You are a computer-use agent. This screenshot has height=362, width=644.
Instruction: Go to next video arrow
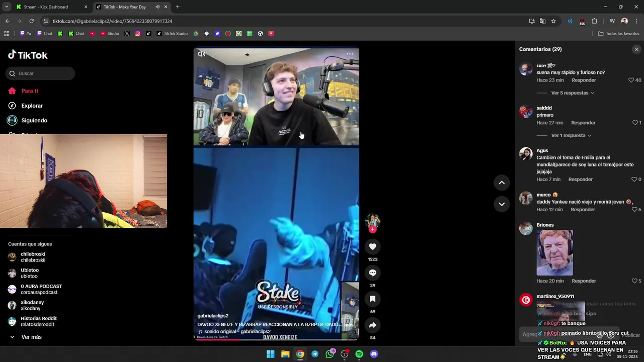click(502, 204)
